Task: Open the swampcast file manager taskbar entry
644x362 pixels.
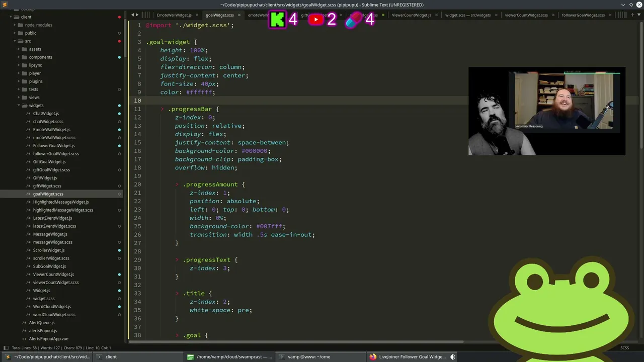Action: pyautogui.click(x=229, y=357)
